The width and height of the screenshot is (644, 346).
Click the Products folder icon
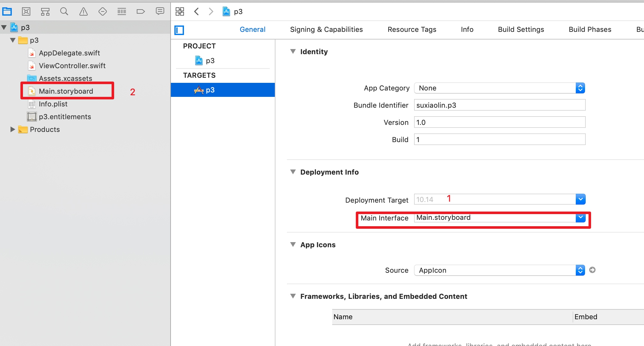(23, 129)
